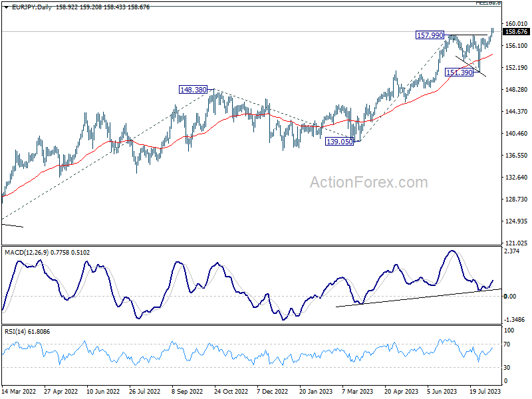The height and width of the screenshot is (399, 532).
Task: Click the 152.190 price axis value
Action: point(517,68)
